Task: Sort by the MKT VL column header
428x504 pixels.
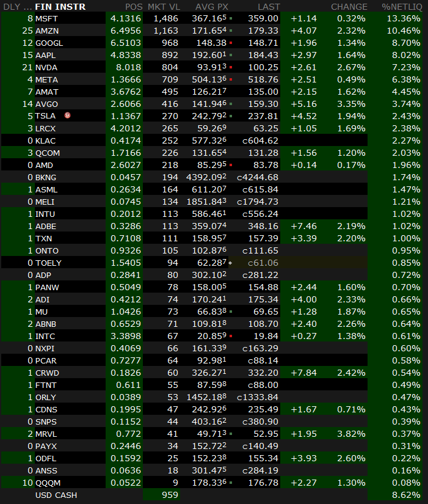Action: [x=164, y=7]
